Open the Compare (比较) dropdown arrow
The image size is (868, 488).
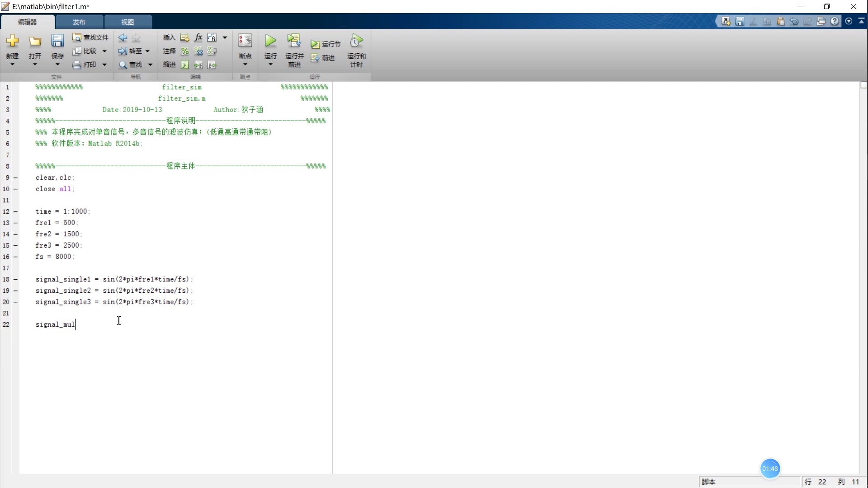point(104,51)
